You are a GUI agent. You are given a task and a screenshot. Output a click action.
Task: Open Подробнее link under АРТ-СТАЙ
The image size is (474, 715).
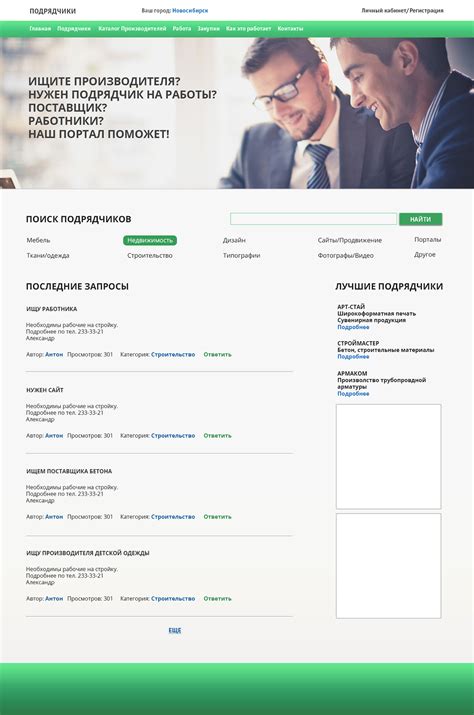tap(353, 327)
